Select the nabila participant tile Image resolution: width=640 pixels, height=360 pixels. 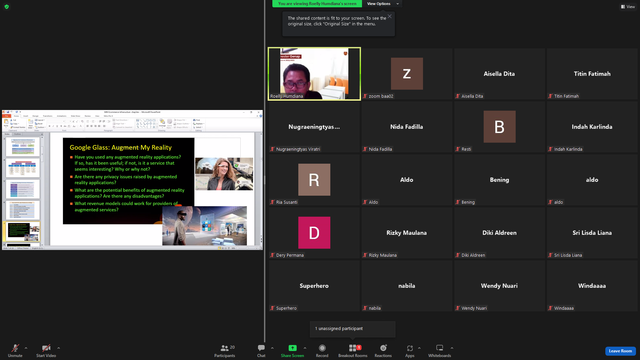point(407,286)
